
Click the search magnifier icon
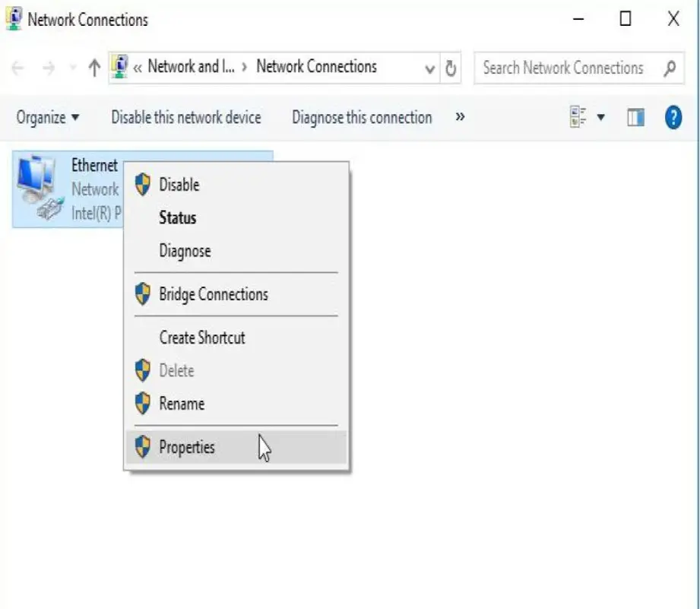670,68
